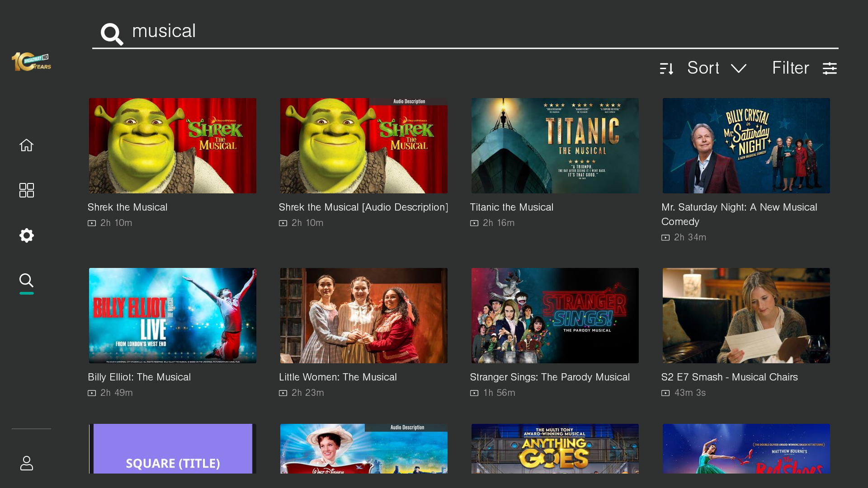Click the filter sliders icon next to Filter
Viewport: 868px width, 488px height.
[830, 68]
